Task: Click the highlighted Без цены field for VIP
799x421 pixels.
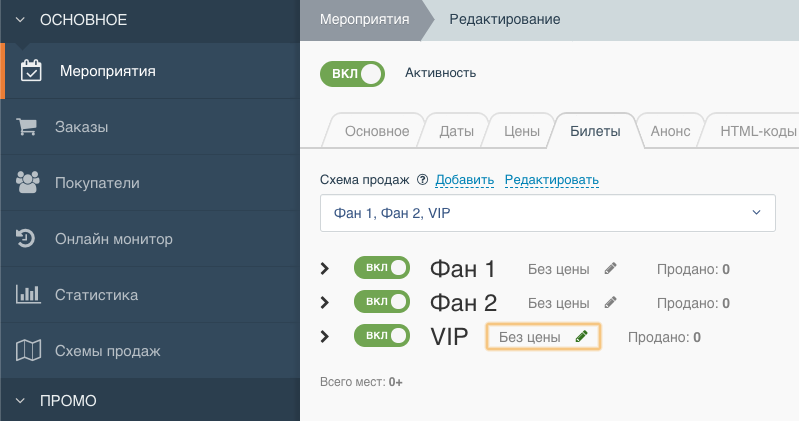Action: point(543,336)
